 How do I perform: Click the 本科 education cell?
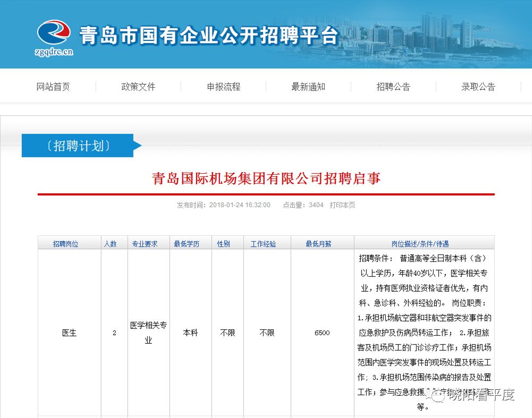tap(190, 333)
